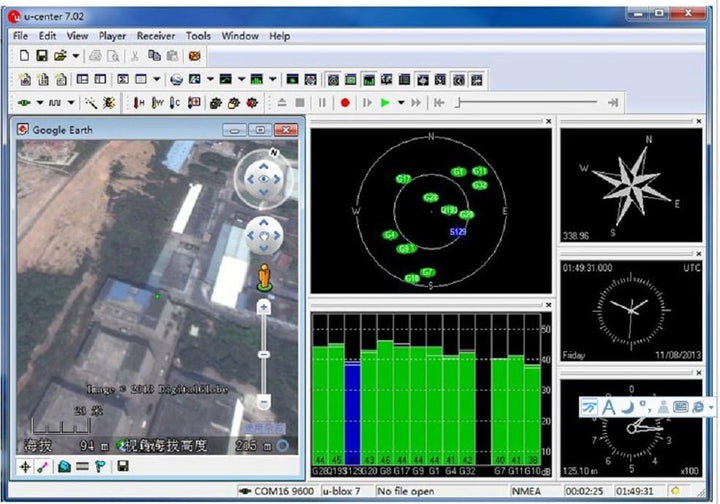Expand the arrow beside the baudrate icon
Viewport: 720px width, 504px height.
(71, 102)
